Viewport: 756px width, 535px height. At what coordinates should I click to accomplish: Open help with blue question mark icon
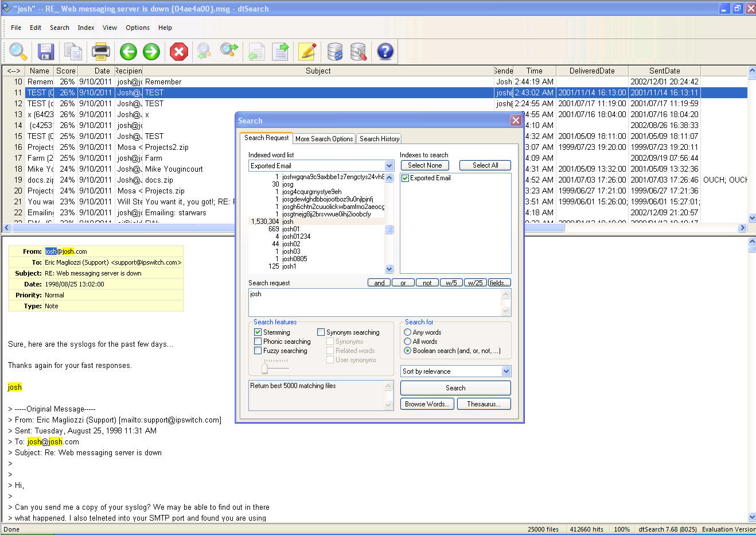tap(385, 52)
